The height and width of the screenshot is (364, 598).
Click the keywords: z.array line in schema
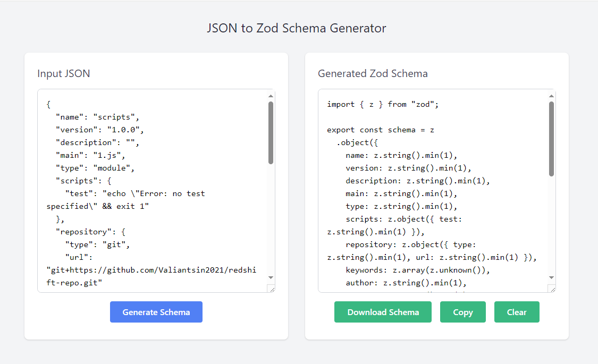(418, 270)
